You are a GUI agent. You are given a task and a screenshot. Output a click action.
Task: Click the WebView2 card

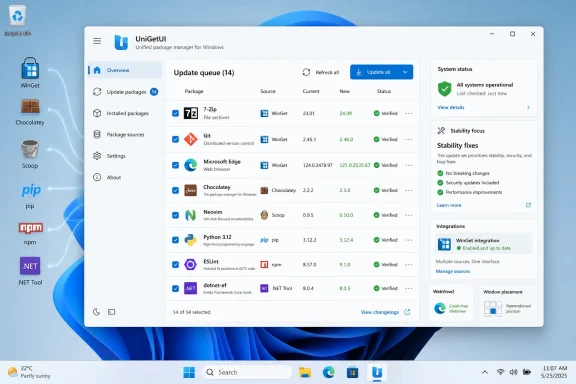tap(452, 302)
